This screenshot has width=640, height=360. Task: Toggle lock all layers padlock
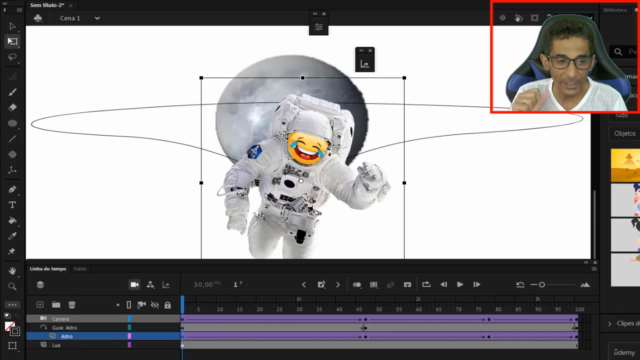click(x=168, y=305)
